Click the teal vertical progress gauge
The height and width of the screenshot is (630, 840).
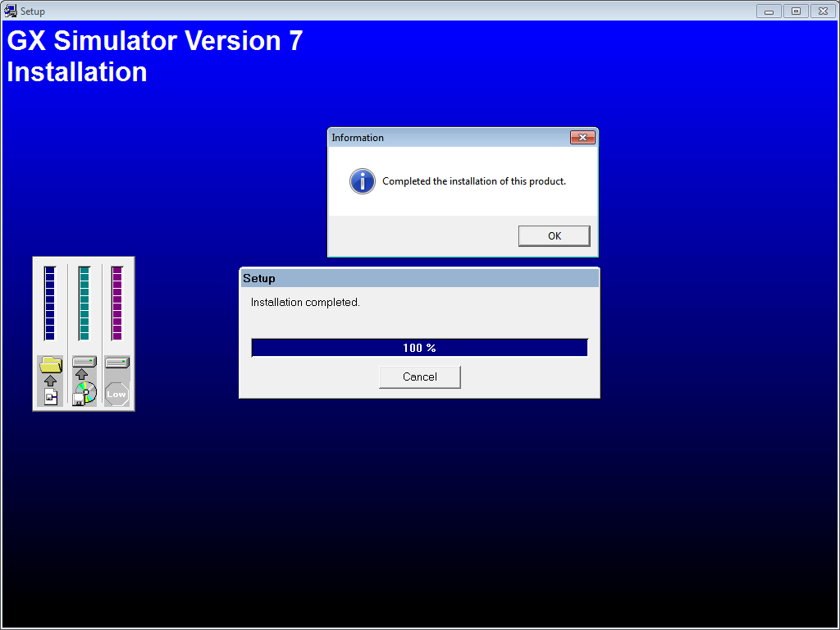pyautogui.click(x=83, y=304)
